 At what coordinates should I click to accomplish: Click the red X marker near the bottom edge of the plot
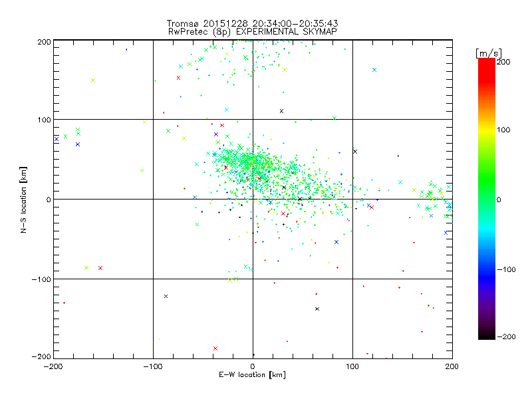point(215,348)
